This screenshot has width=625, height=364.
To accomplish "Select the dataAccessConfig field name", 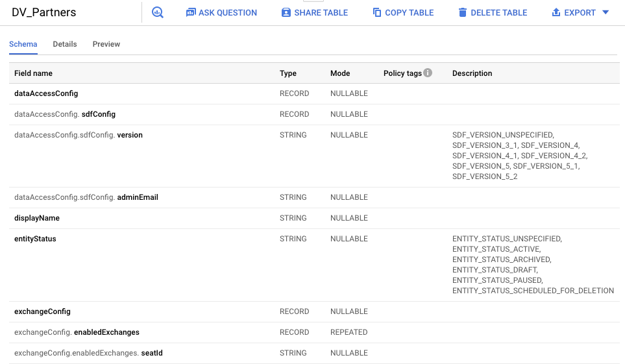I will (46, 93).
